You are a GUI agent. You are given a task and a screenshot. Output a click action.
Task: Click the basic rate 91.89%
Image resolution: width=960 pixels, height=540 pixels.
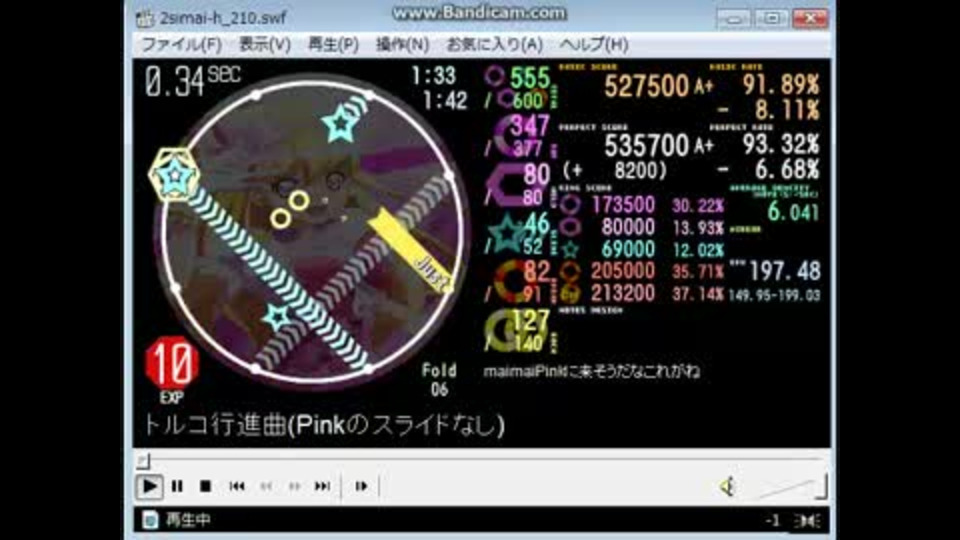(x=781, y=84)
